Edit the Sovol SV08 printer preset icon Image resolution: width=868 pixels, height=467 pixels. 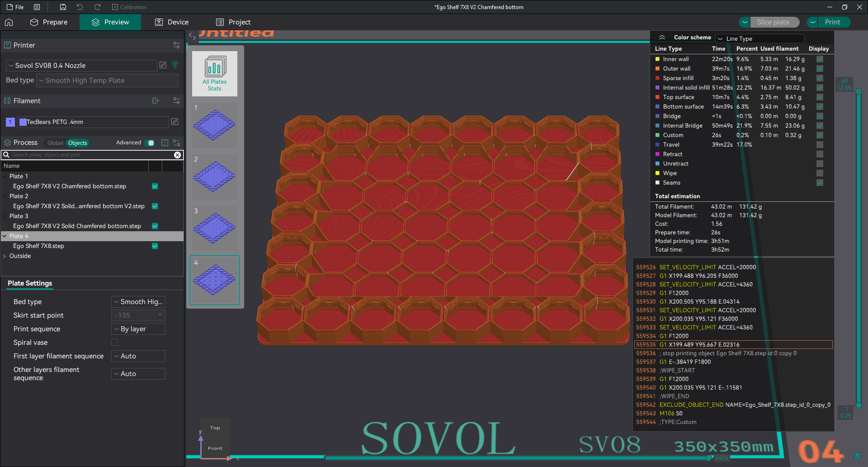(x=163, y=65)
